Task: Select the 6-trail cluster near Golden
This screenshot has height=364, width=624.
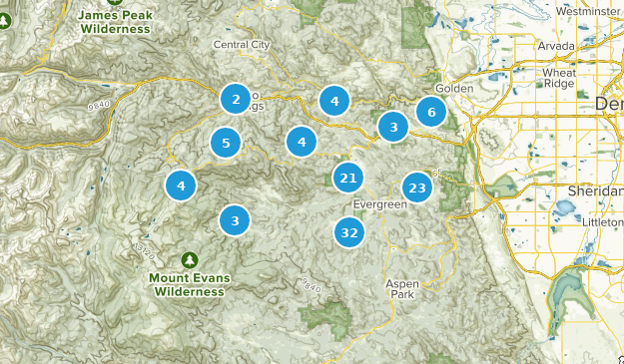Action: click(x=431, y=112)
